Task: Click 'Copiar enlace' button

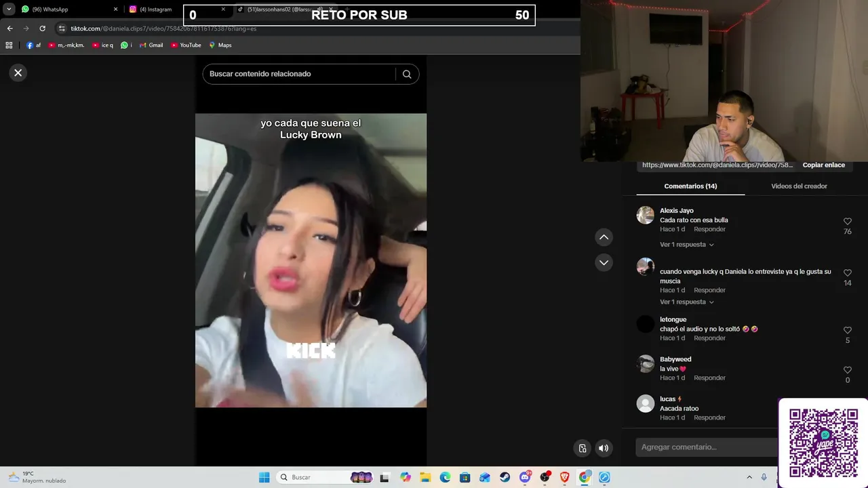Action: pyautogui.click(x=823, y=165)
